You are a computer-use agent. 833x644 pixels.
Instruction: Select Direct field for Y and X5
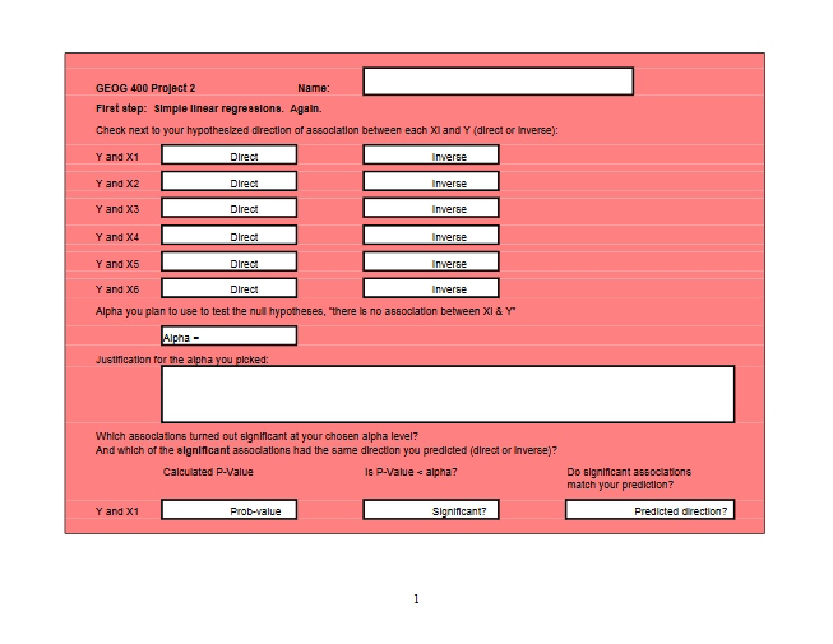click(229, 262)
